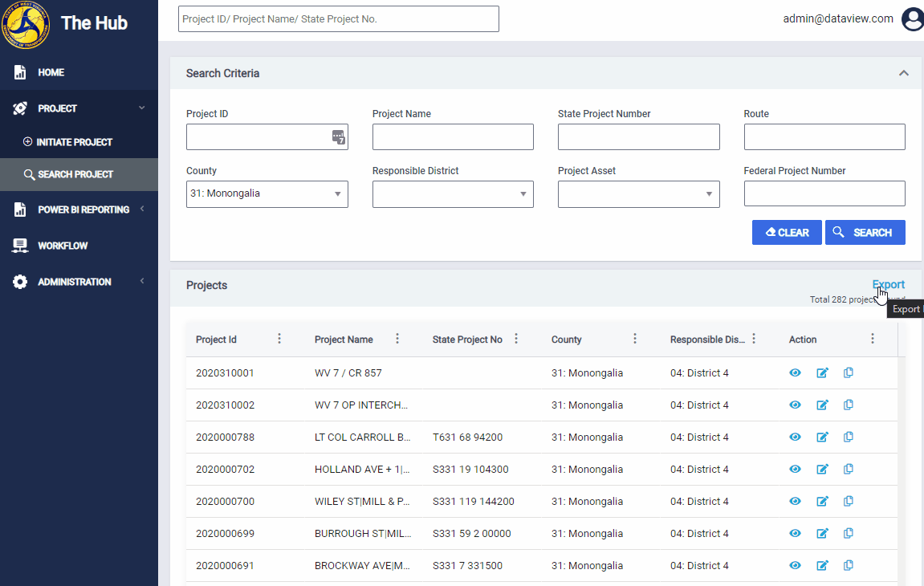
Task: Click the Project Name input field
Action: click(453, 136)
